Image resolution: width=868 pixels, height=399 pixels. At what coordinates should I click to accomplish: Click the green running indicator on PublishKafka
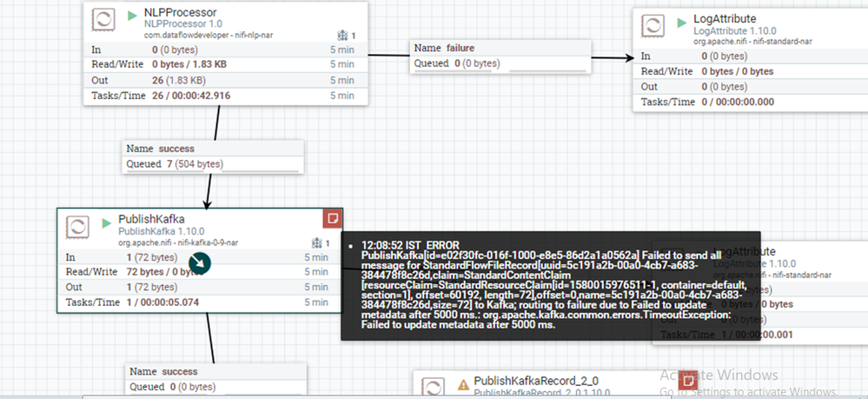tap(106, 223)
